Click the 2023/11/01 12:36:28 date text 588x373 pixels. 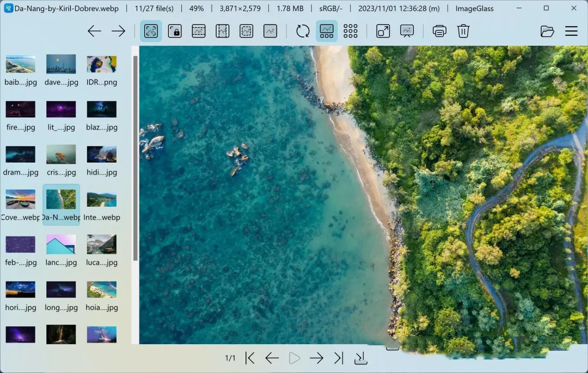399,8
